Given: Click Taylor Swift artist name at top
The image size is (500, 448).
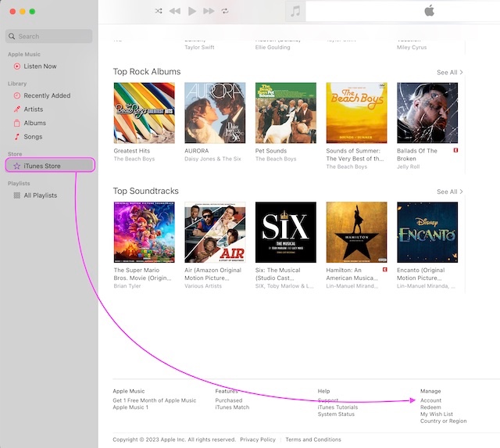Looking at the screenshot, I should [x=199, y=47].
